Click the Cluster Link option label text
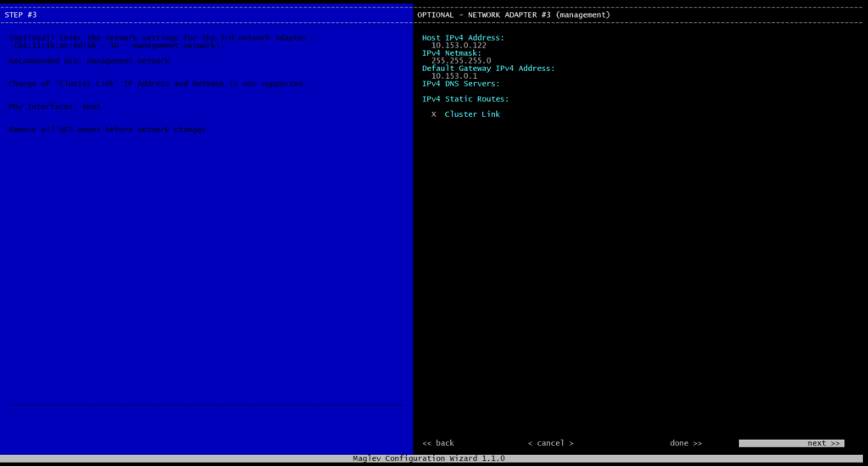The width and height of the screenshot is (868, 466). click(472, 114)
